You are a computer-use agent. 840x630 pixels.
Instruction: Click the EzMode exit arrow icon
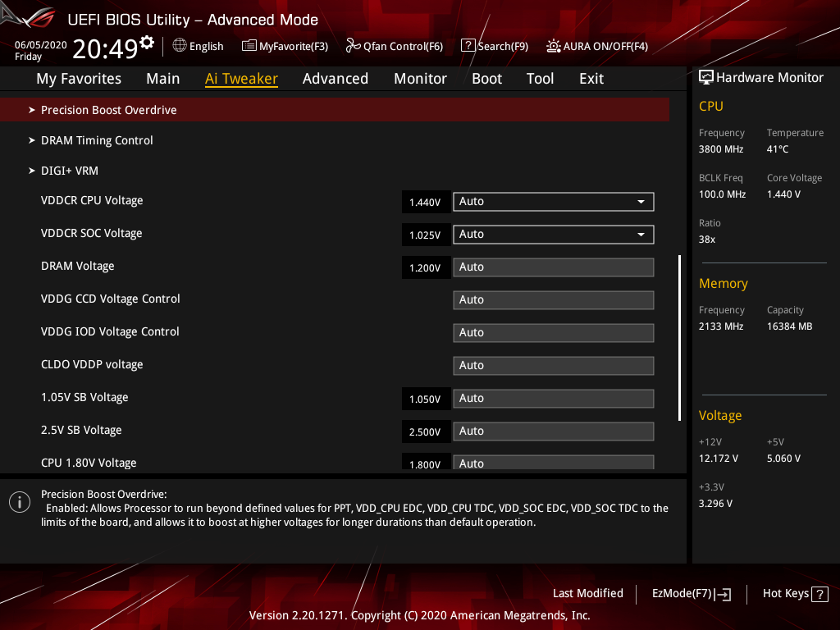[x=723, y=594]
